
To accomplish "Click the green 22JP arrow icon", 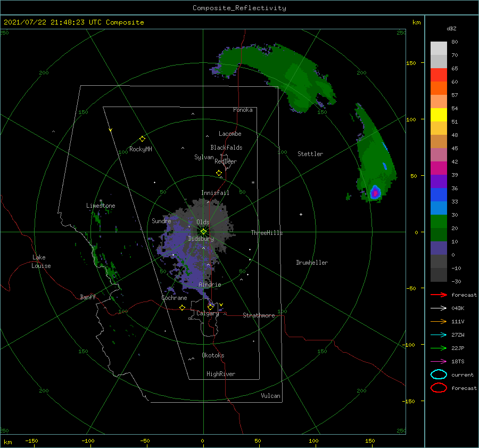I will pyautogui.click(x=439, y=348).
